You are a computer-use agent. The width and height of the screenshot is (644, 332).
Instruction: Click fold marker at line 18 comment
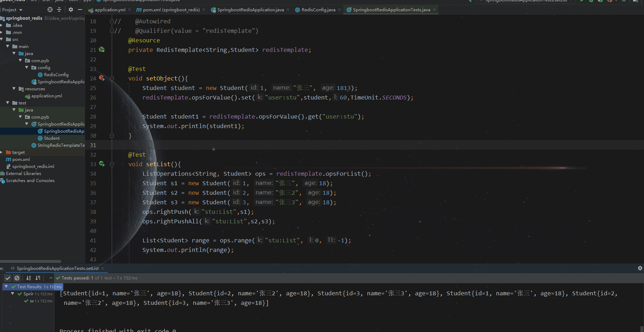(112, 21)
